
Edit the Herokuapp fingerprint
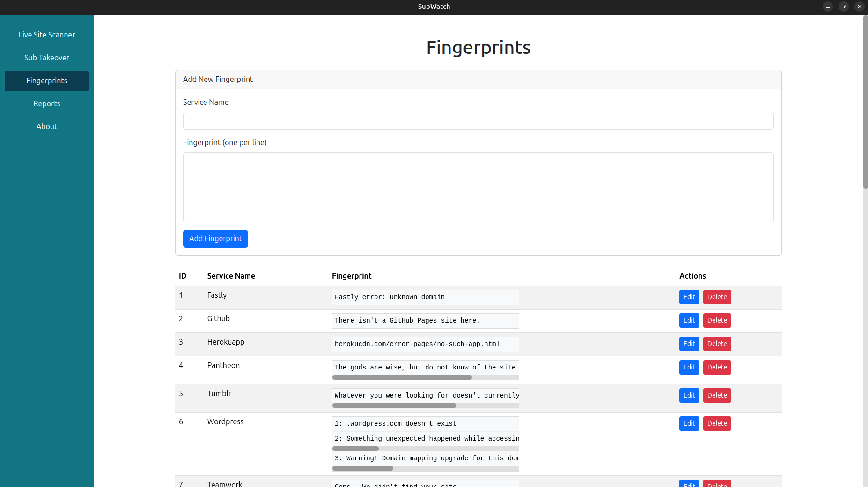(x=689, y=344)
